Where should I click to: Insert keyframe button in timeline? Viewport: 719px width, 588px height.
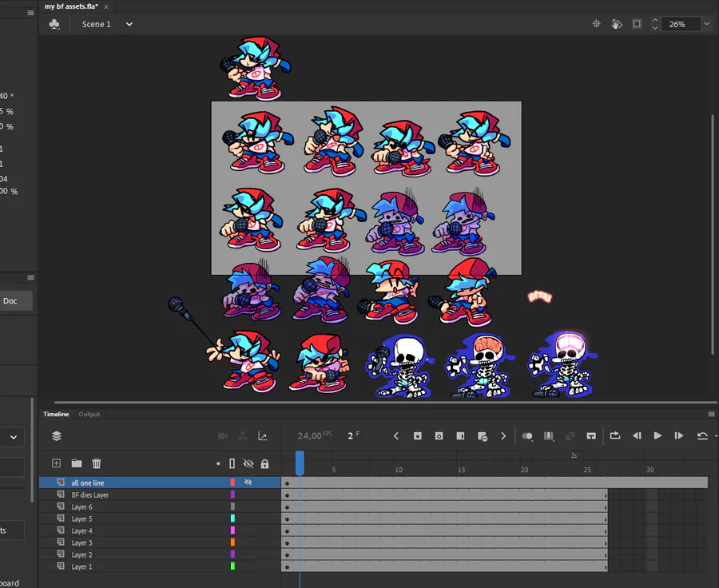(x=417, y=435)
